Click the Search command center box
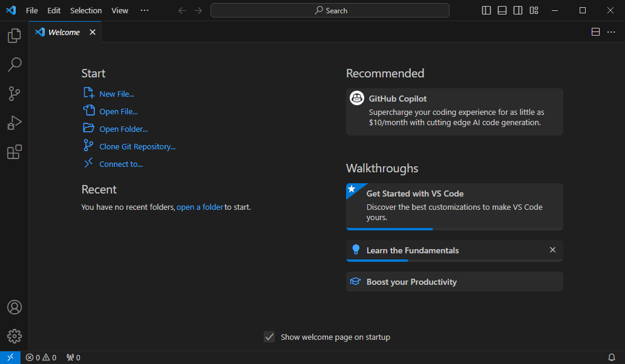The width and height of the screenshot is (625, 364). [330, 10]
